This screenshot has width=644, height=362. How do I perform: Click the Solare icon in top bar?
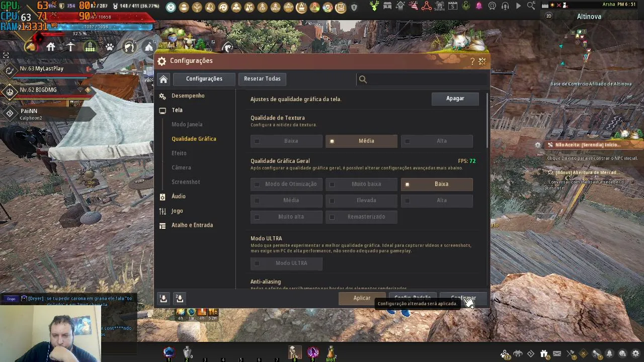pyautogui.click(x=439, y=7)
